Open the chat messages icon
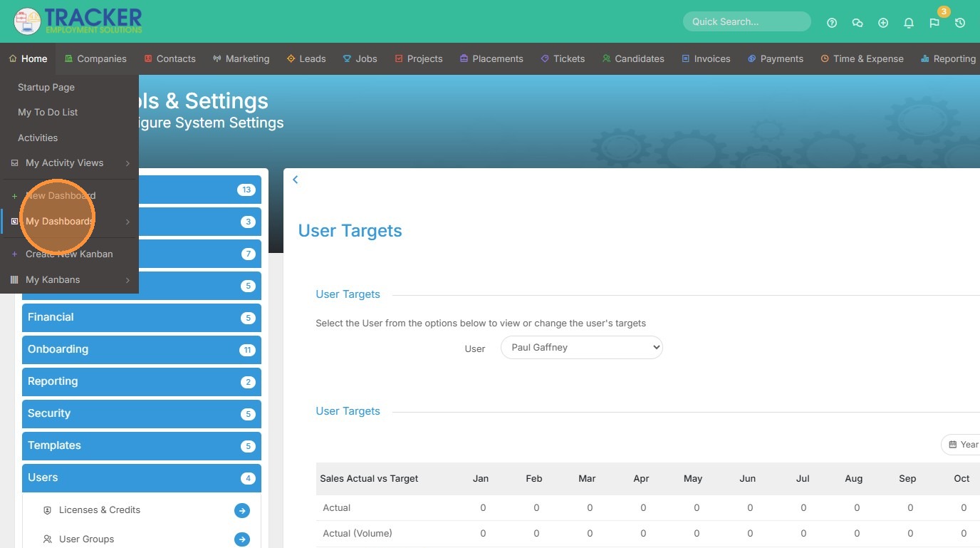Screen dimensions: 980x548 coord(857,23)
